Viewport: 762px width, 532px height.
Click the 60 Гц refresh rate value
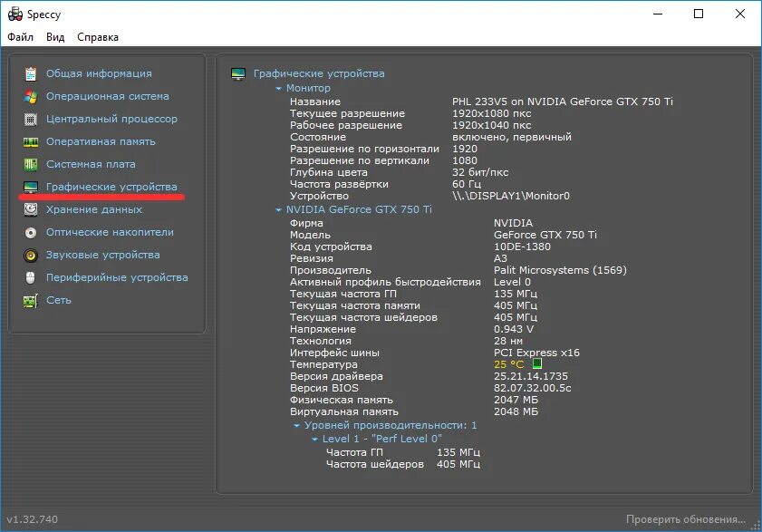pyautogui.click(x=467, y=184)
